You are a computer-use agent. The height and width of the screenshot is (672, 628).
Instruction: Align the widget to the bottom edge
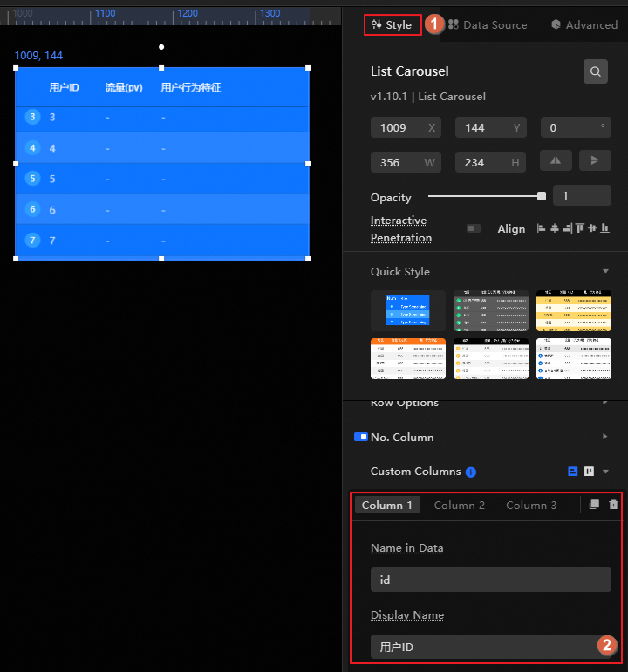point(604,228)
